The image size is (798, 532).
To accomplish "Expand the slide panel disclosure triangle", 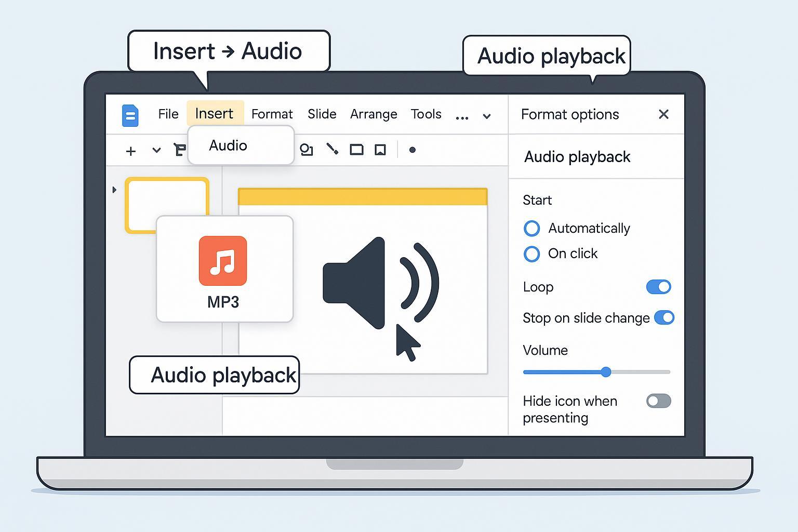I will point(114,190).
